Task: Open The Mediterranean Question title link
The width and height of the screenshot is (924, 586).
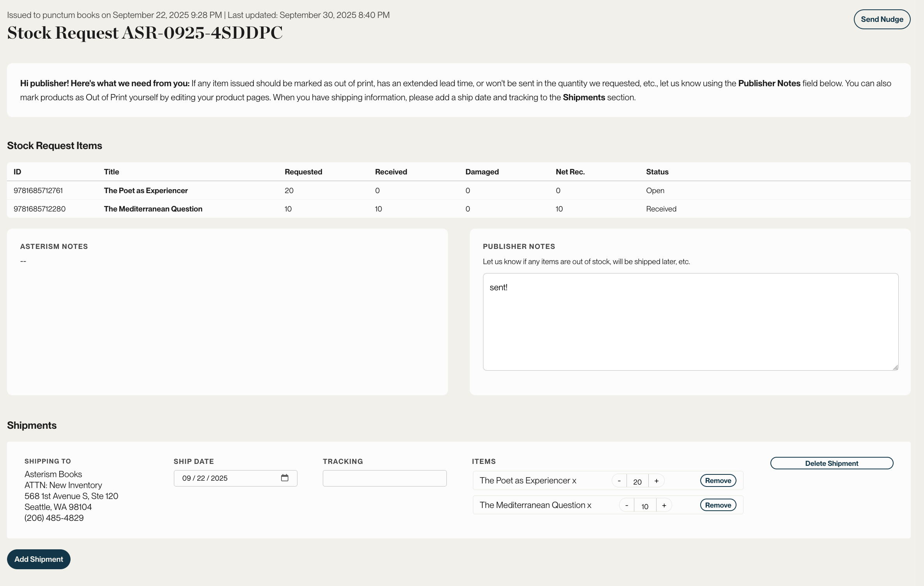Action: (153, 209)
